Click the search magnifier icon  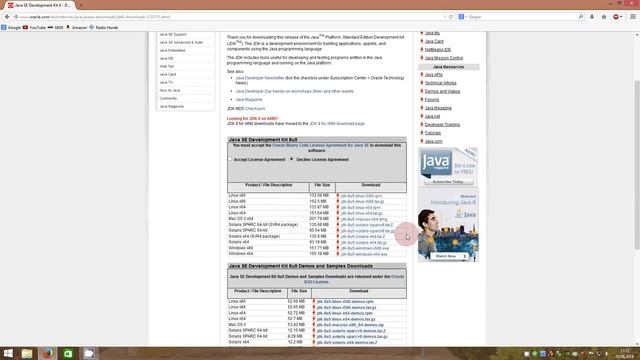click(581, 17)
